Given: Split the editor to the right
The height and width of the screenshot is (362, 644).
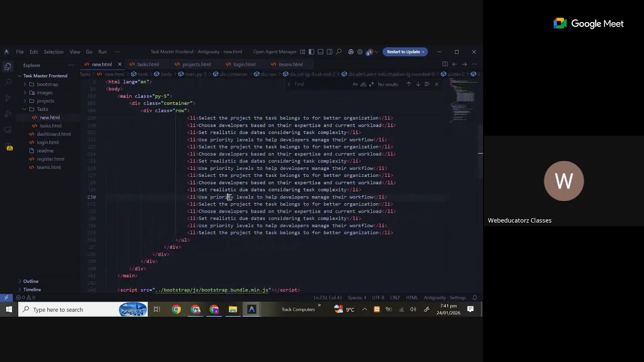Looking at the screenshot, I should [445, 64].
